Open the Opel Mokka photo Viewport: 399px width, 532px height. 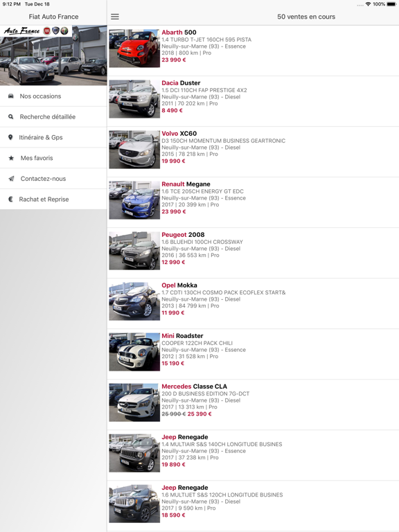point(134,301)
